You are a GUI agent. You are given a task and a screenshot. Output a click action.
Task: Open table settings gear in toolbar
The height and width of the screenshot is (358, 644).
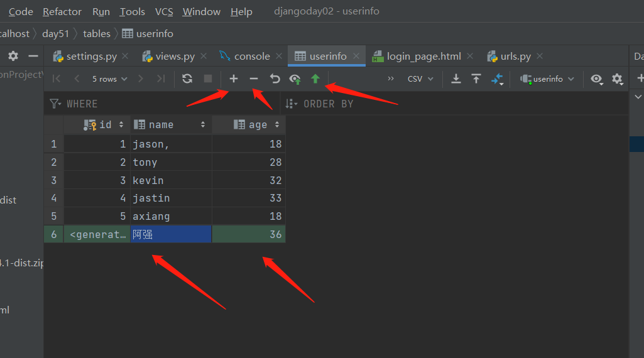tap(617, 79)
